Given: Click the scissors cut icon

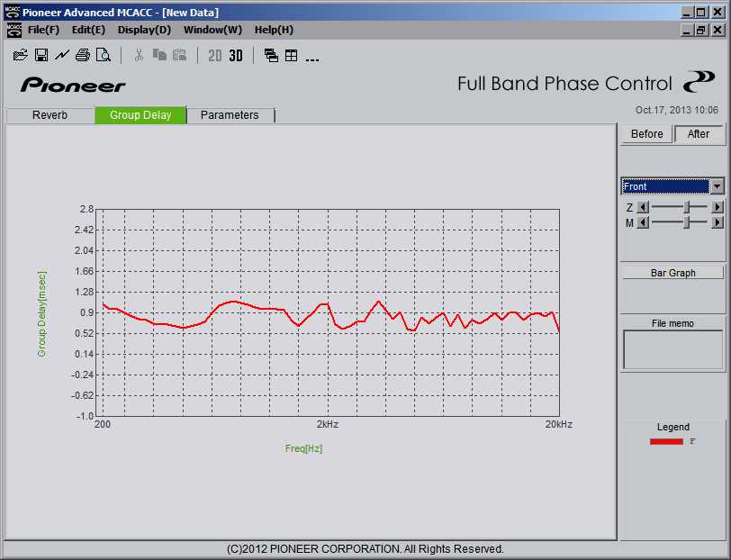Looking at the screenshot, I should pos(139,56).
